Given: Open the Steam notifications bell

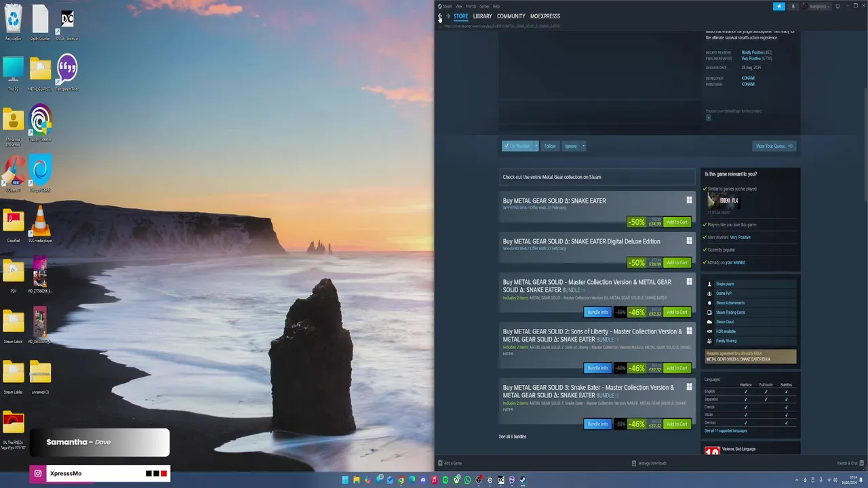Looking at the screenshot, I should (793, 6).
